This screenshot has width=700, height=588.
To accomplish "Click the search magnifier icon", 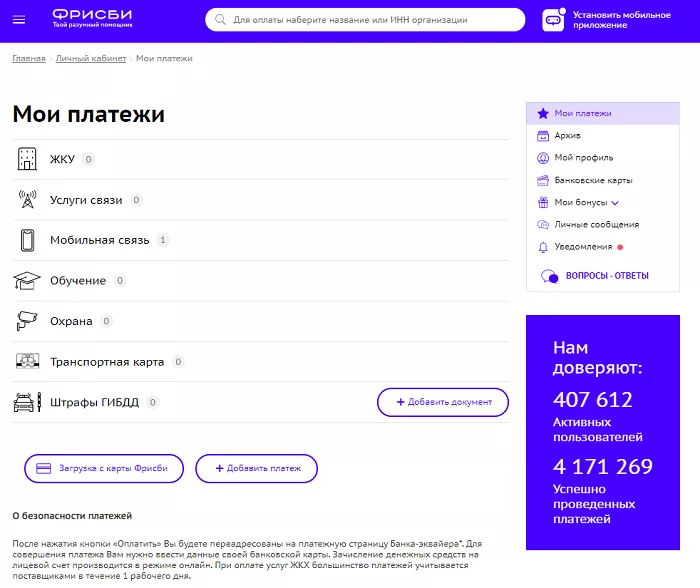I will (220, 20).
